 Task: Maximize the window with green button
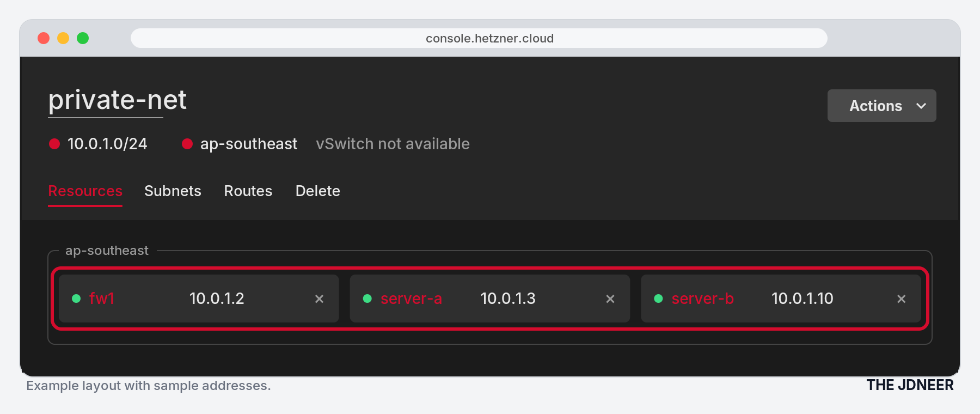[83, 38]
